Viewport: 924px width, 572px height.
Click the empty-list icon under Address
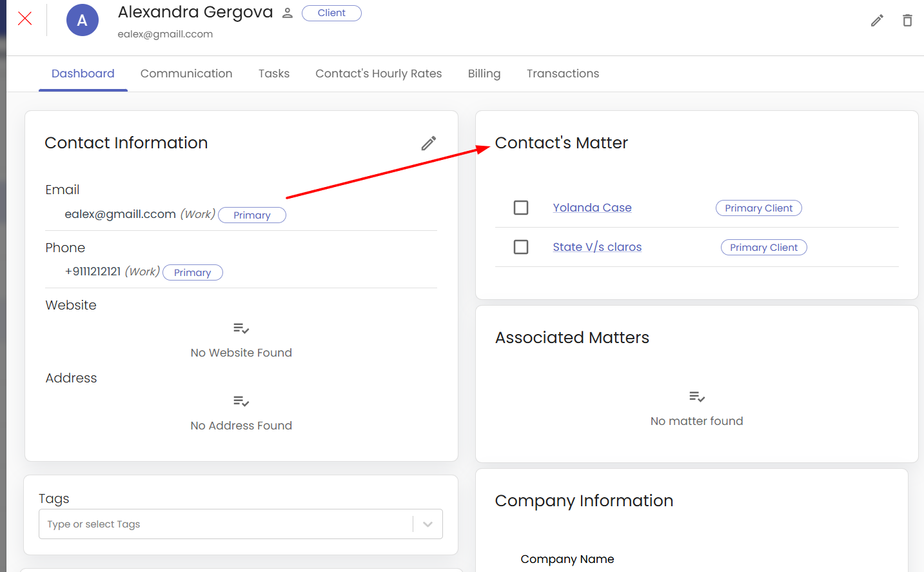click(241, 402)
